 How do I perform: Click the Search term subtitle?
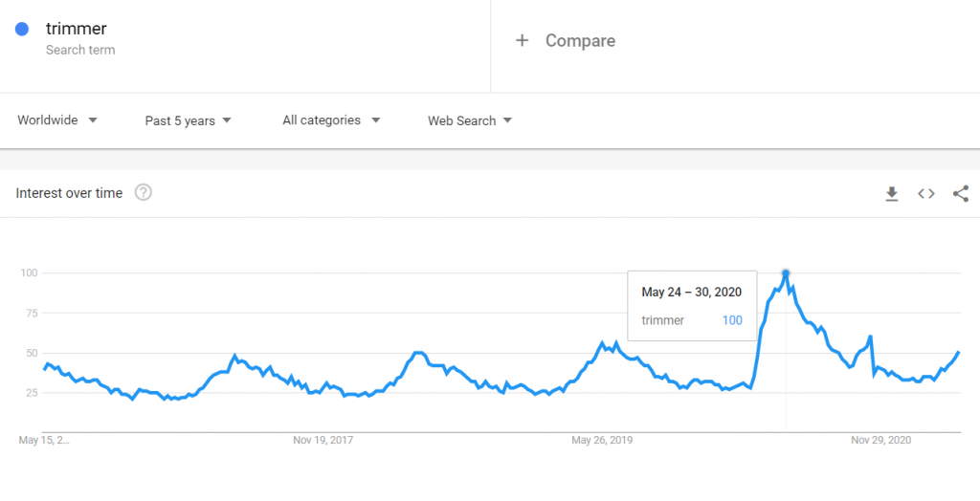(80, 50)
